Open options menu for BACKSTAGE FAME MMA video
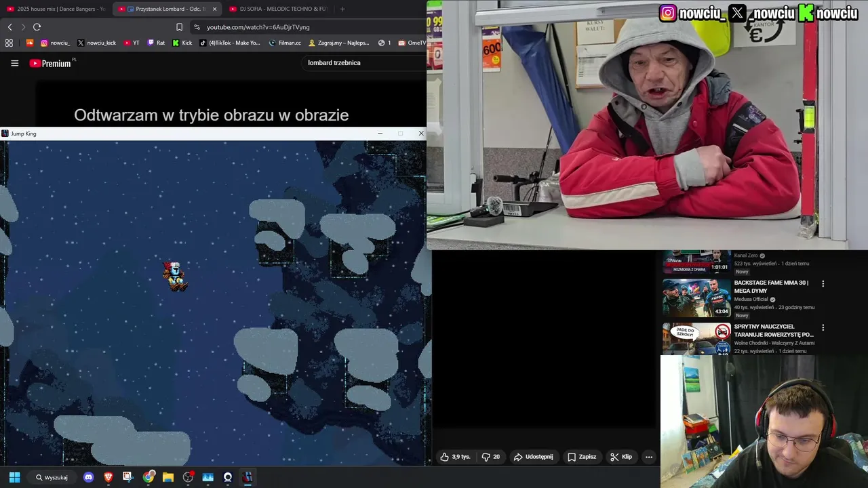 pos(823,283)
